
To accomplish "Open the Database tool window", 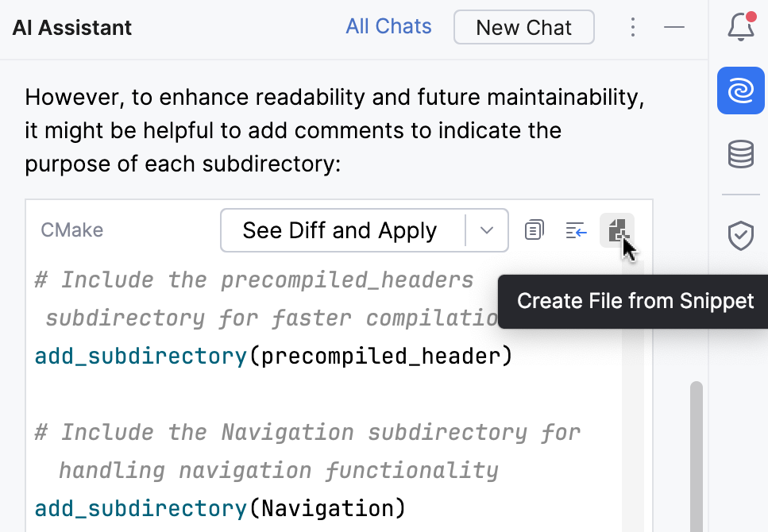I will (740, 155).
